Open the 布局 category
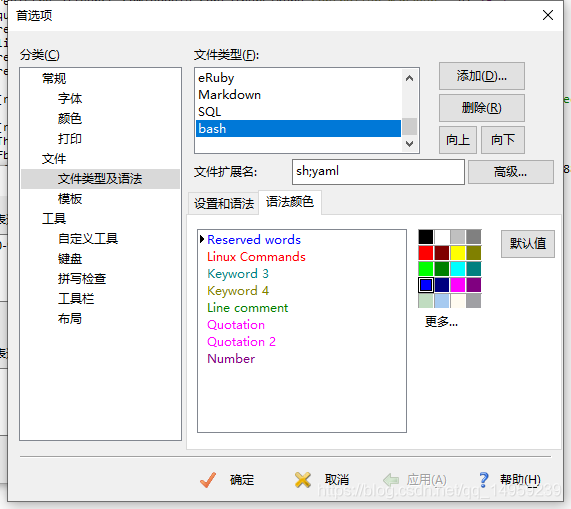 [70, 319]
